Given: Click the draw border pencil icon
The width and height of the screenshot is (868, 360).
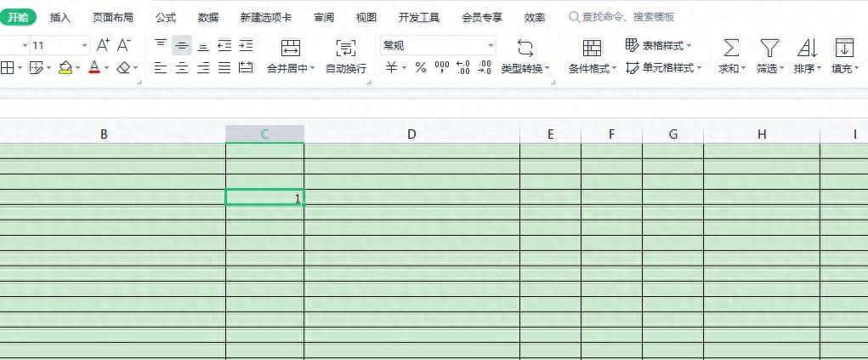Looking at the screenshot, I should pyautogui.click(x=36, y=67).
